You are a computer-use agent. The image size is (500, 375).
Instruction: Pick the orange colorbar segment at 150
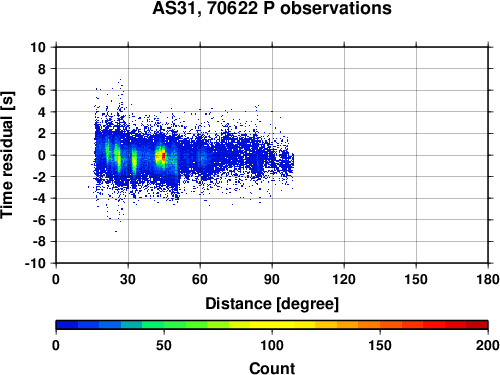(x=380, y=325)
